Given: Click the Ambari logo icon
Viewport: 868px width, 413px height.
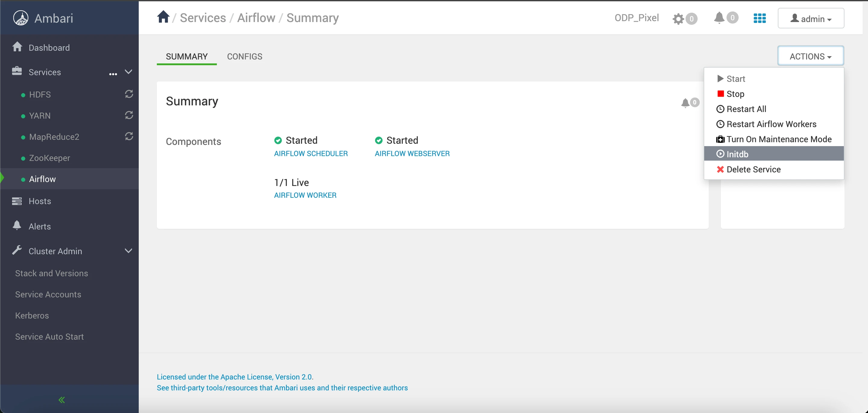Looking at the screenshot, I should point(21,18).
